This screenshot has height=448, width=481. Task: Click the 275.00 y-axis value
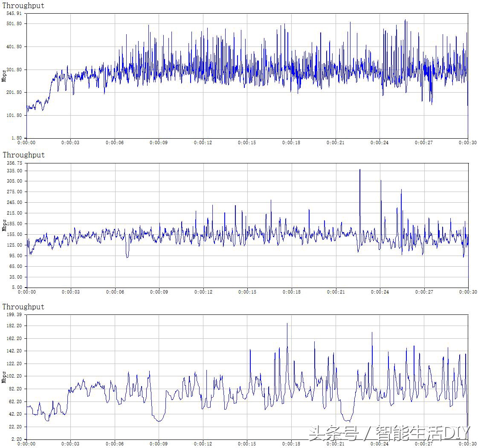pos(15,192)
